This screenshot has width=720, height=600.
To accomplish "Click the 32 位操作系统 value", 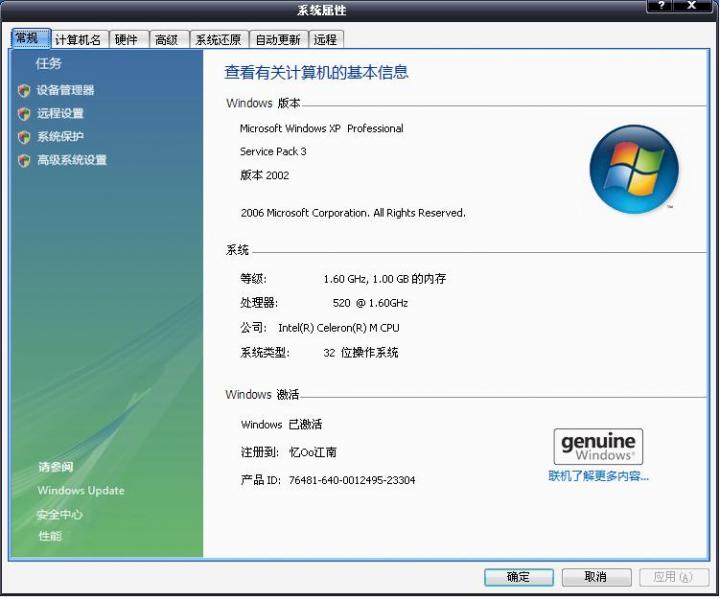I will click(x=360, y=353).
